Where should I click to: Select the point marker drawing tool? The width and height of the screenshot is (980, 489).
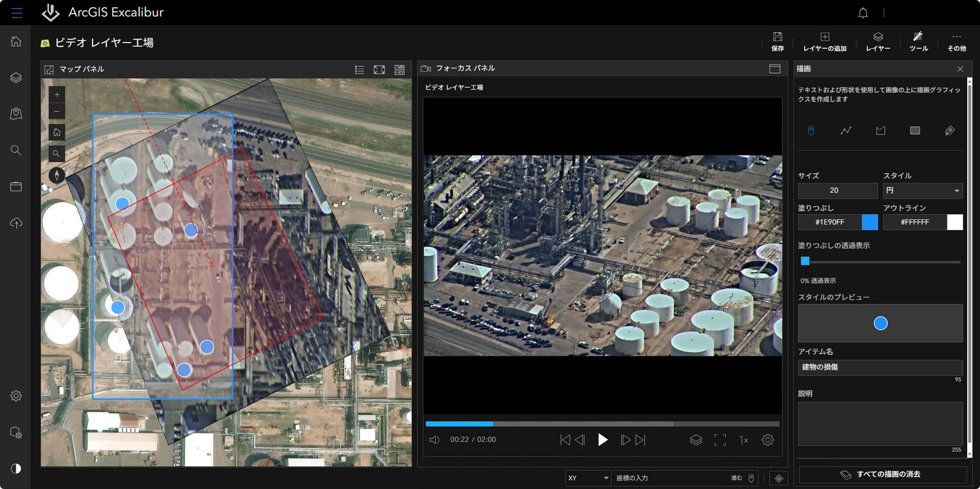point(811,131)
